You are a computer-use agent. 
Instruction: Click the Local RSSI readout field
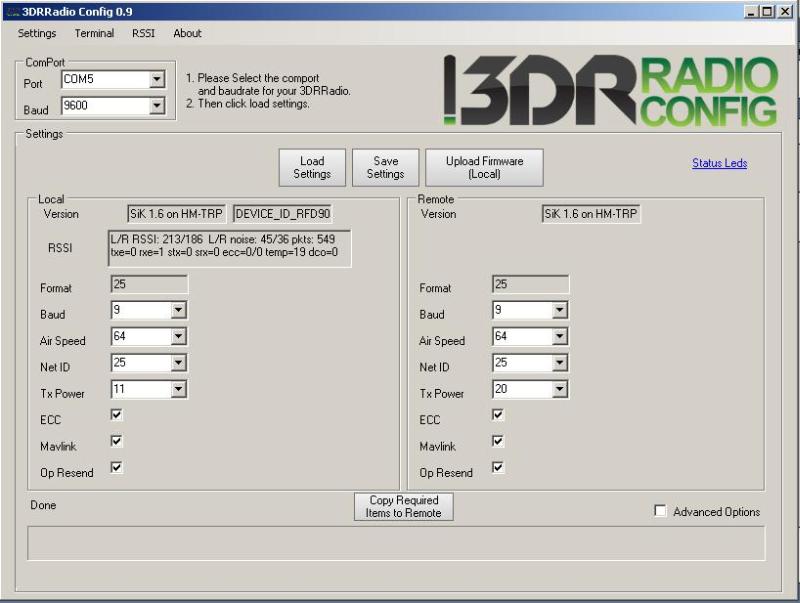229,246
